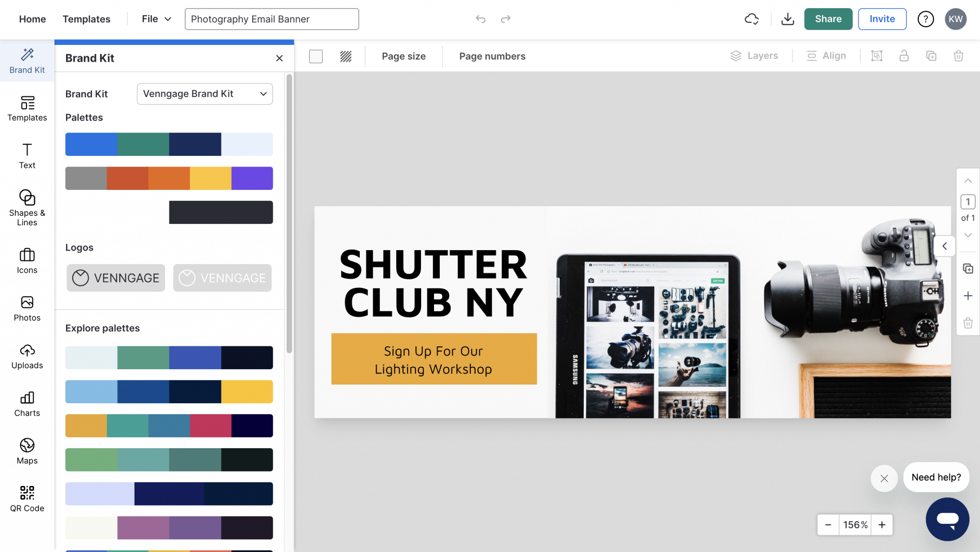The height and width of the screenshot is (552, 980).
Task: Click the lock element icon in the toolbar
Action: tap(904, 56)
